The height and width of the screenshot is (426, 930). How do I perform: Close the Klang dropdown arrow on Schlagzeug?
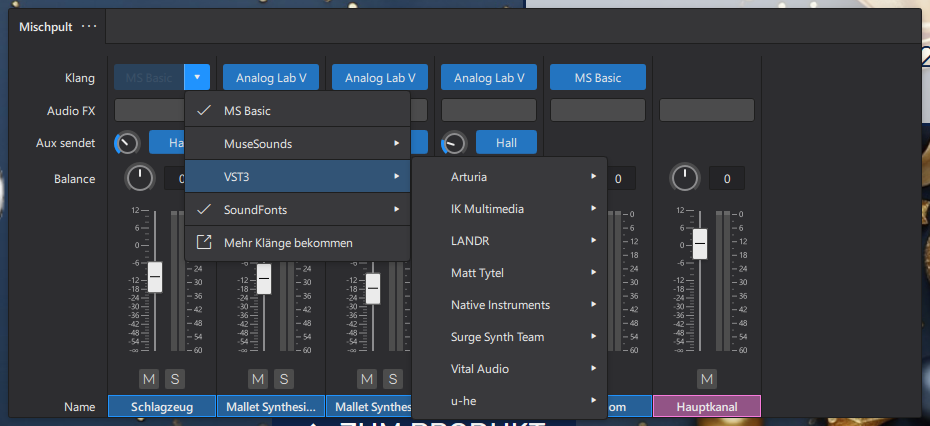pyautogui.click(x=197, y=77)
